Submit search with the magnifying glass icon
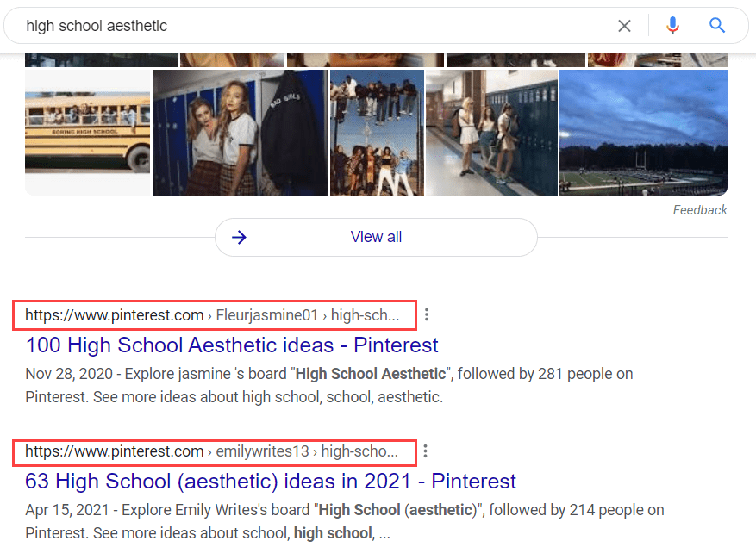 tap(717, 25)
